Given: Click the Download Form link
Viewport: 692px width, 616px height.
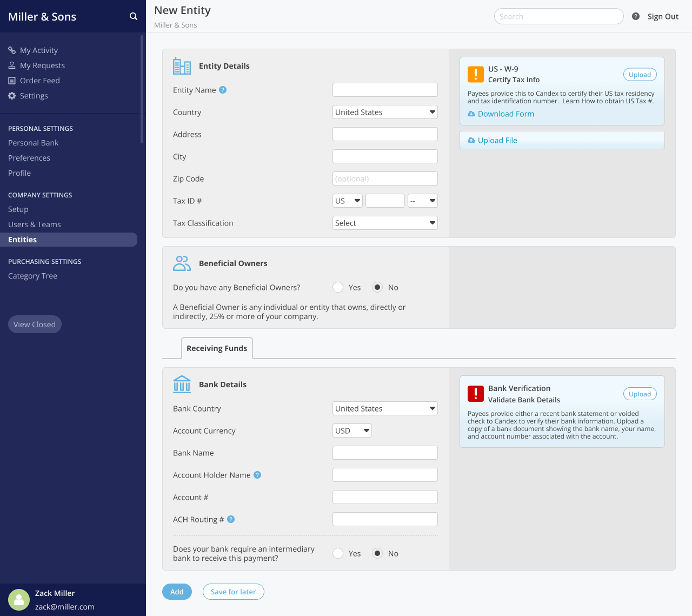Looking at the screenshot, I should click(505, 114).
